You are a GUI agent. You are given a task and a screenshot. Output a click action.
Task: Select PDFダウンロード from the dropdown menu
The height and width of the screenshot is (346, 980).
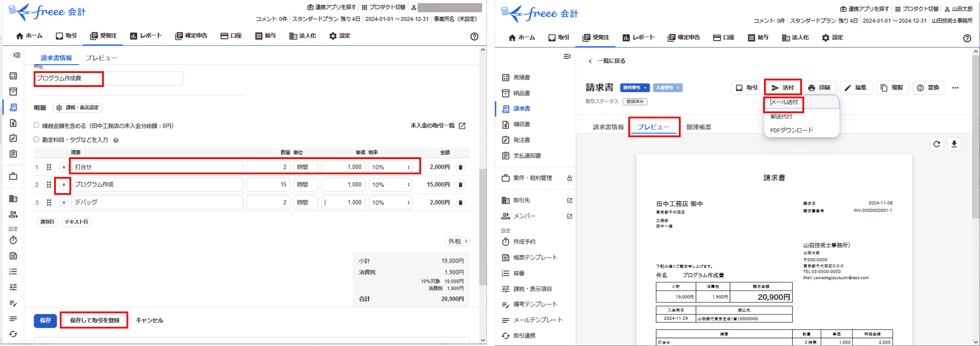click(802, 130)
